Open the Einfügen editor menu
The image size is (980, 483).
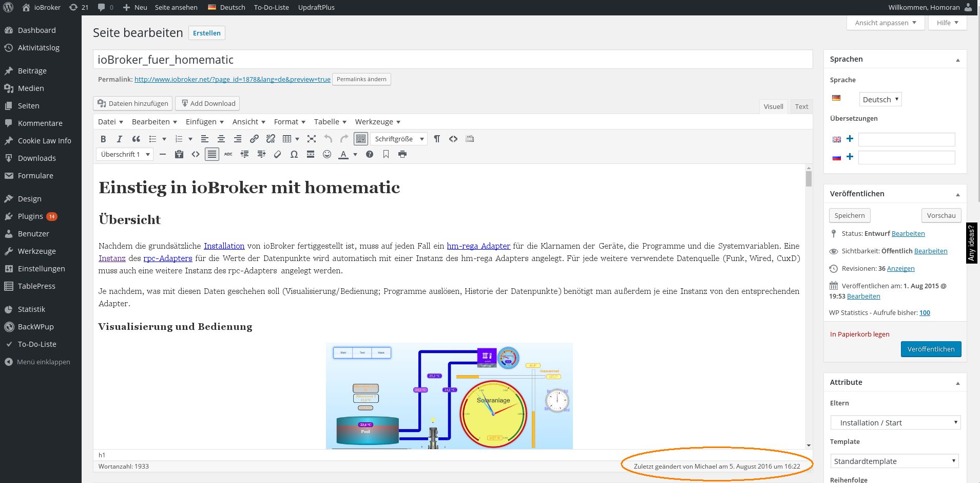(x=204, y=122)
